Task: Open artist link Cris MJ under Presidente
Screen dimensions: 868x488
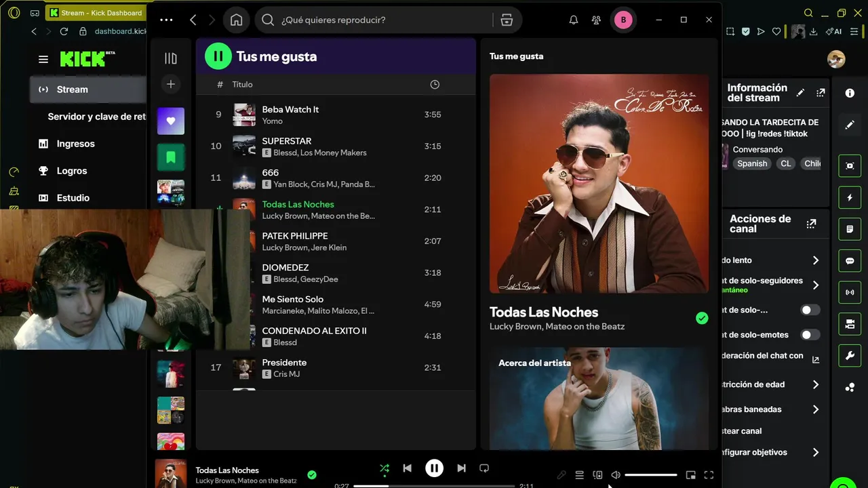Action: coord(286,374)
